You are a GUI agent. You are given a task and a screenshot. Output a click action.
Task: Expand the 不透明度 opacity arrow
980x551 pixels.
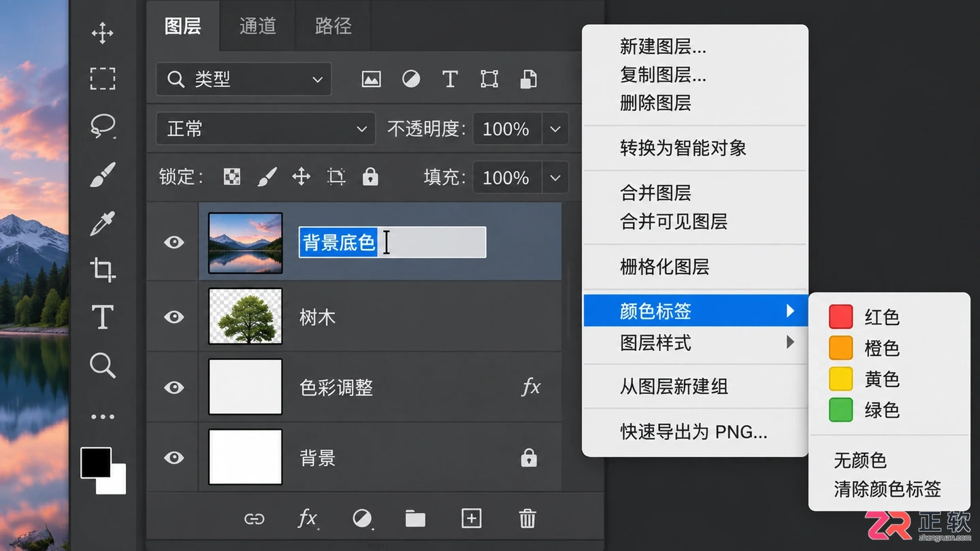tap(555, 129)
